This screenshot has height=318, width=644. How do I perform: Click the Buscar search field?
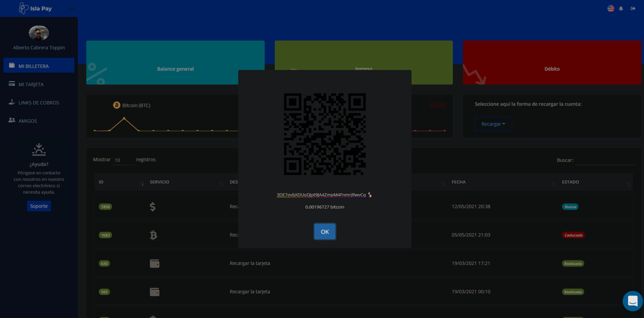point(605,160)
